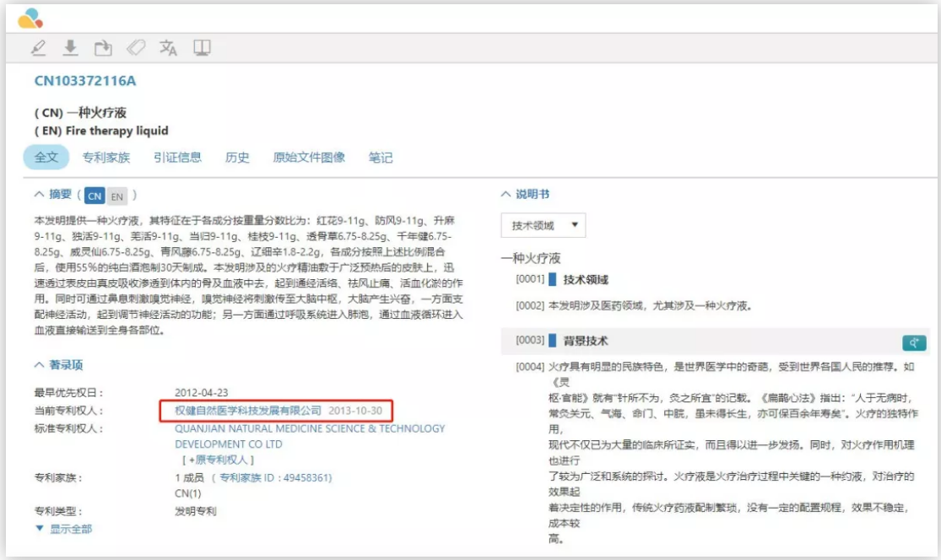Click the dual-view monitor icon
The width and height of the screenshot is (941, 560).
202,48
